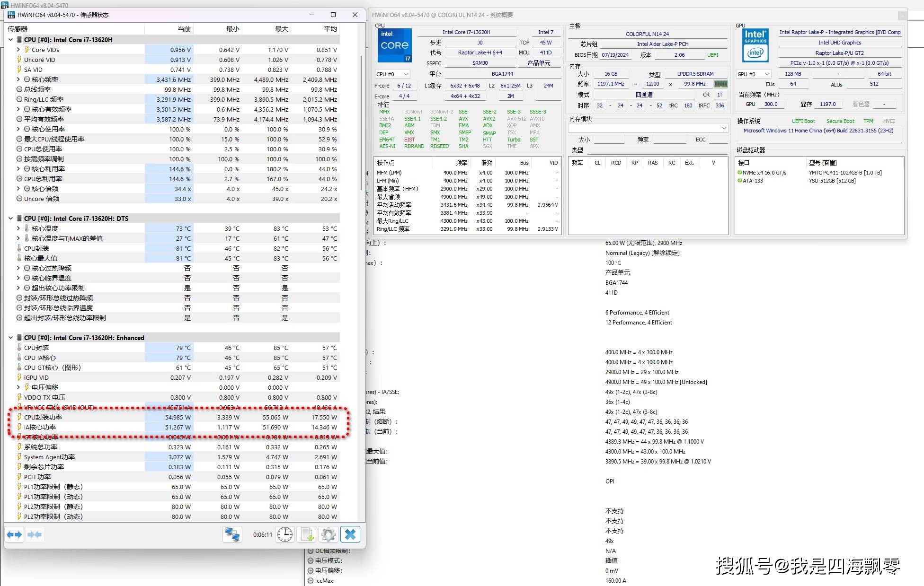Click the Intel Core i7-13620H name field
This screenshot has height=586, width=924.
coord(467,32)
